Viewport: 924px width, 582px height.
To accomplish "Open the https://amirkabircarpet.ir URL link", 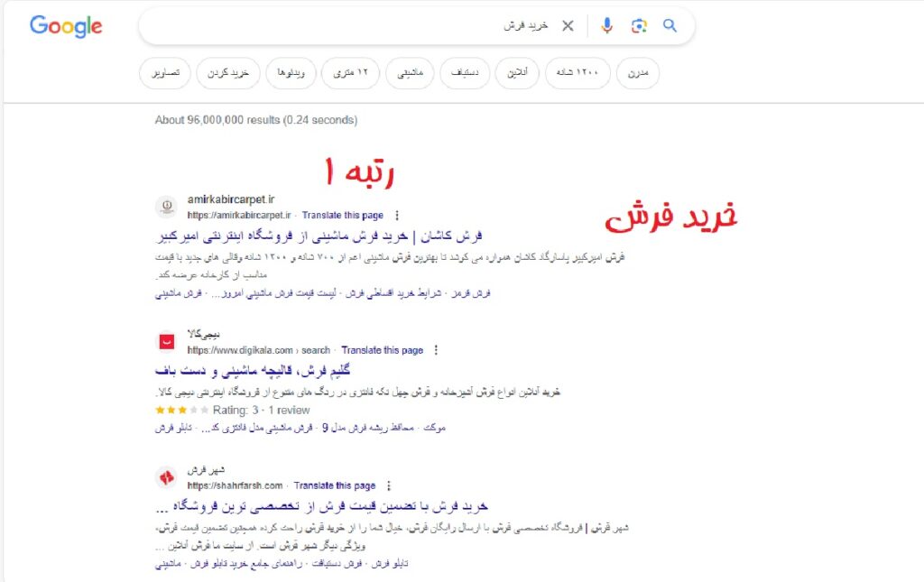I will click(x=239, y=216).
